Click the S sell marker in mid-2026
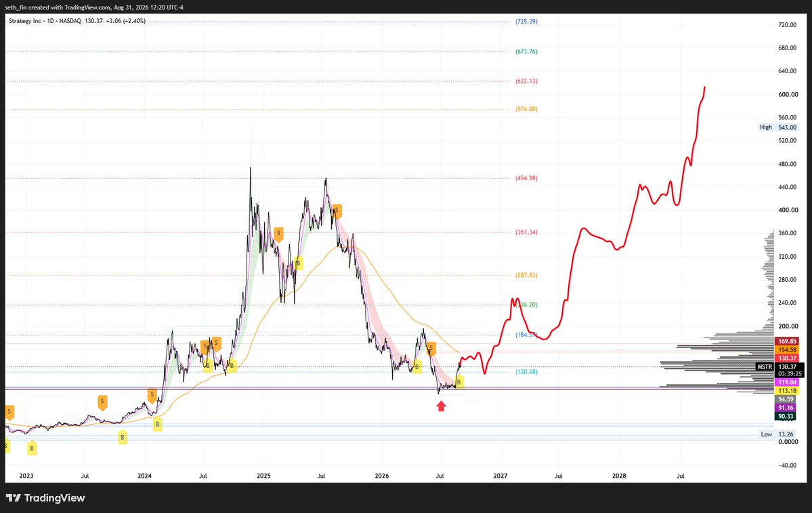Screen dimensions: 812x513 [431, 348]
